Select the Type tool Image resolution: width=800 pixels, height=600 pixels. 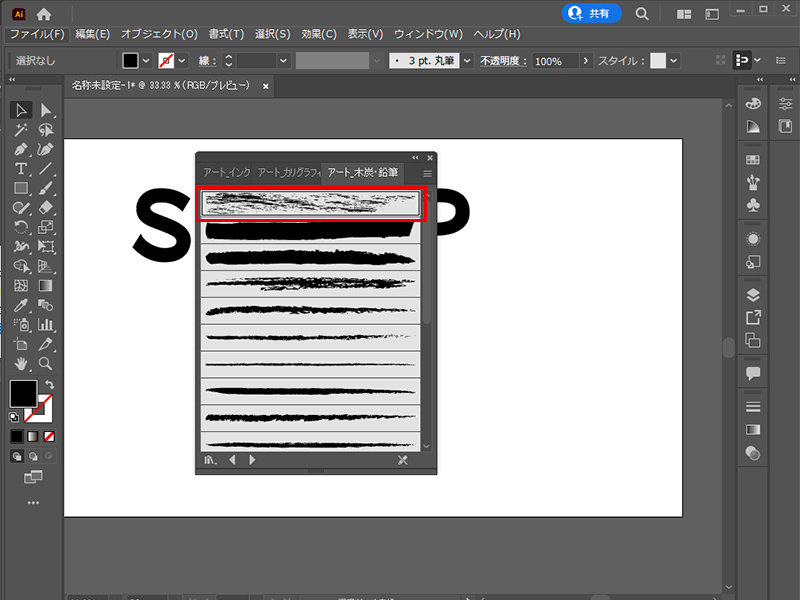tap(21, 168)
